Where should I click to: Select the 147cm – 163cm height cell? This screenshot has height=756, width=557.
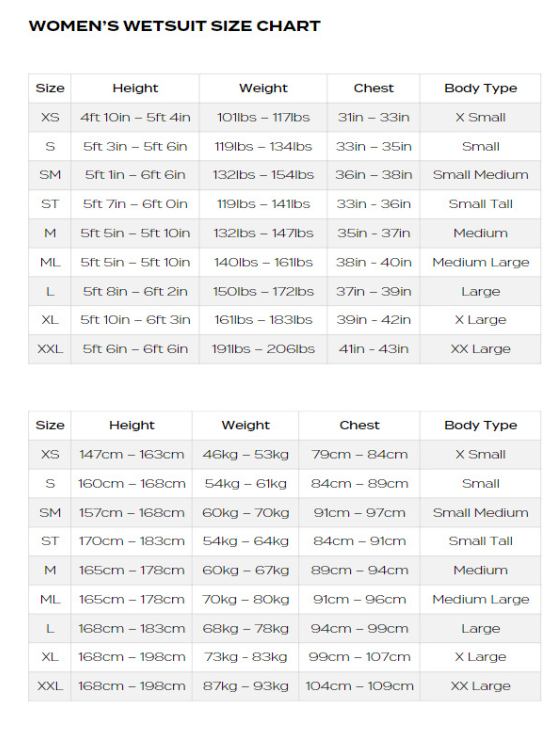coord(131,455)
